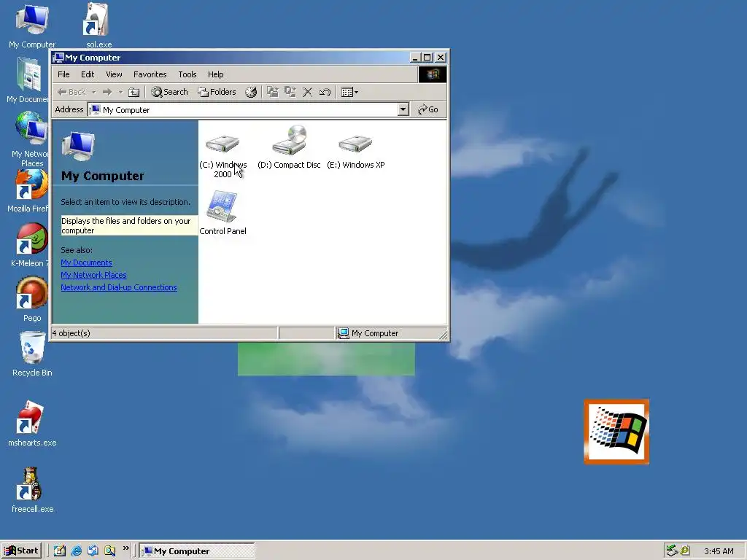Open the Views dropdown button
This screenshot has width=747, height=560.
click(349, 92)
